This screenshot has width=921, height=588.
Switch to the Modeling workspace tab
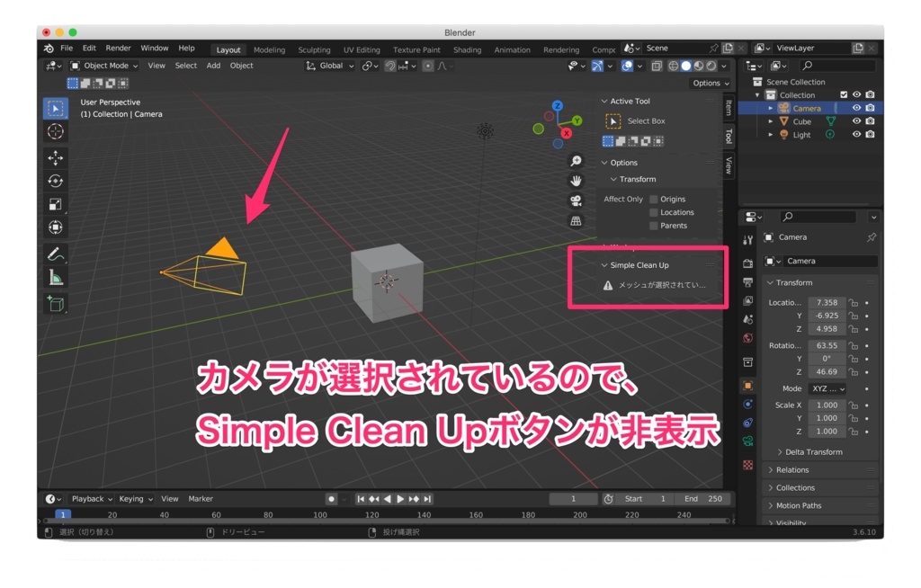[x=269, y=49]
